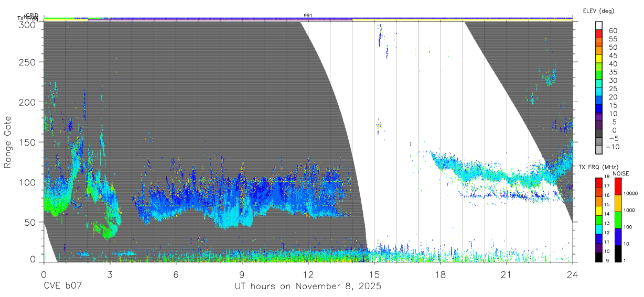Click the Range Gate axis title
This screenshot has width=644, height=297.
click(x=7, y=142)
